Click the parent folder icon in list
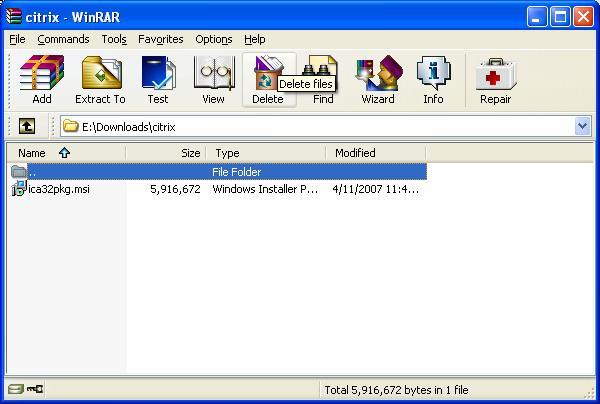The height and width of the screenshot is (404, 600). click(18, 171)
